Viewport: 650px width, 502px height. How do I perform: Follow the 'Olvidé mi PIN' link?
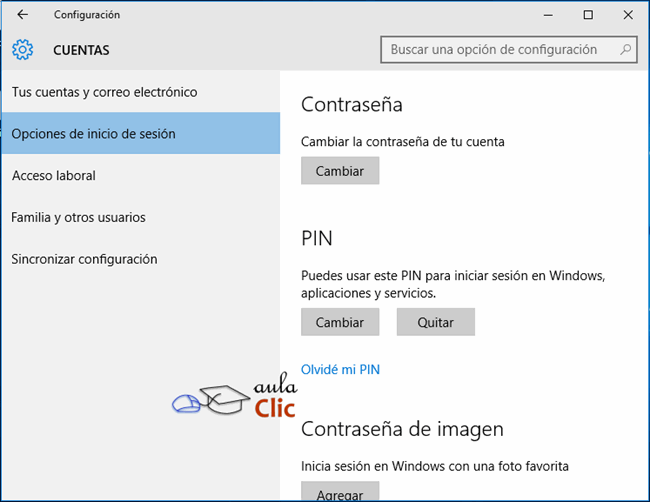coord(340,369)
